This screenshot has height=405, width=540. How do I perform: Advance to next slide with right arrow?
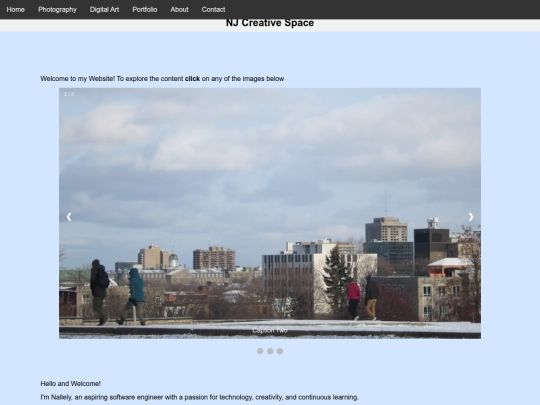(x=471, y=217)
